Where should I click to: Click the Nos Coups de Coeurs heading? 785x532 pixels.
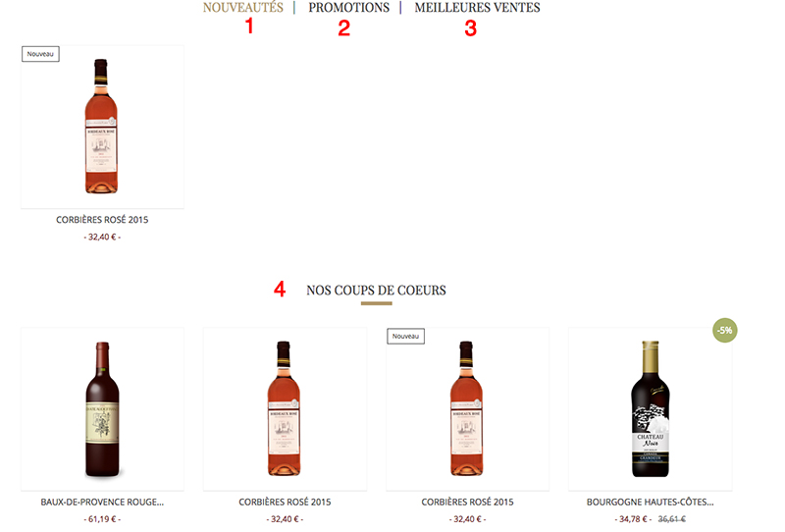click(376, 291)
